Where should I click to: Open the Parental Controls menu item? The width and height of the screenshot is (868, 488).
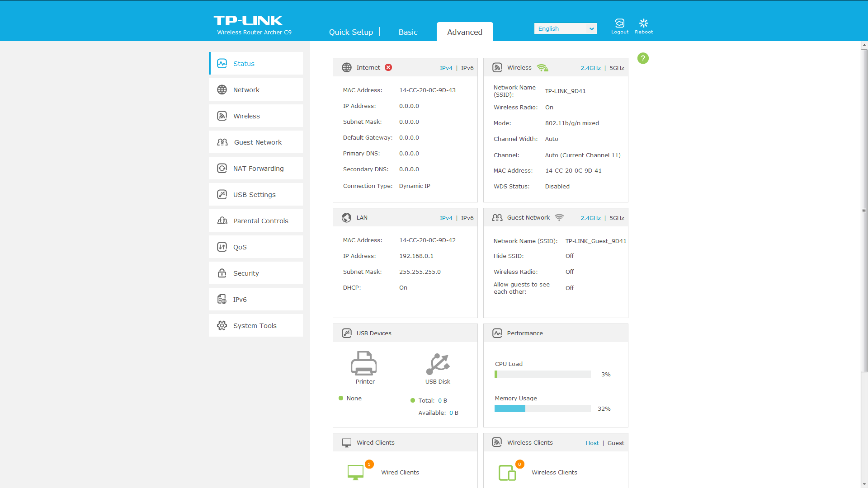point(256,221)
